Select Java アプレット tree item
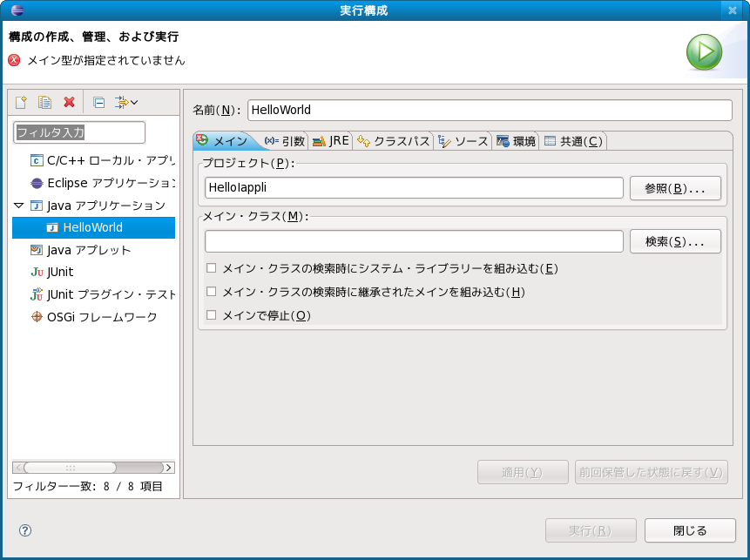Screen dimensions: 750x560 80,250
